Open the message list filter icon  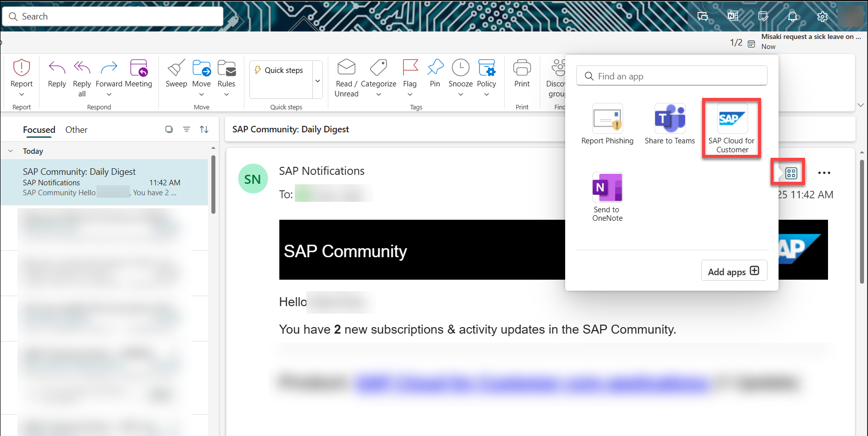point(186,129)
